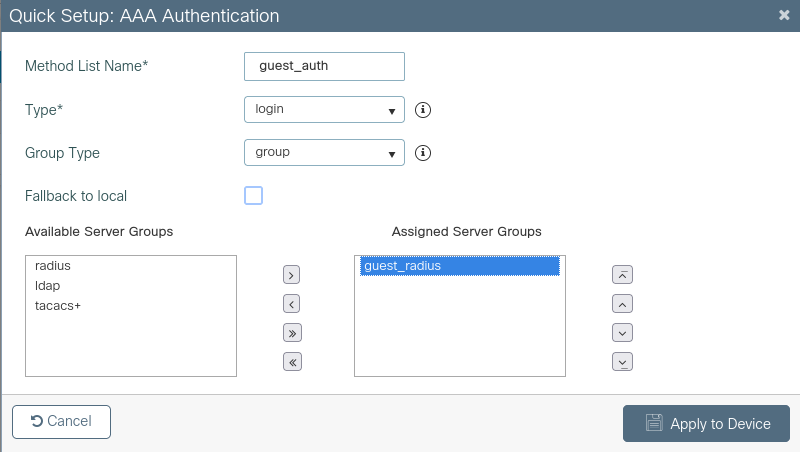Remove selected group using left arrow
The image size is (800, 452).
(292, 304)
